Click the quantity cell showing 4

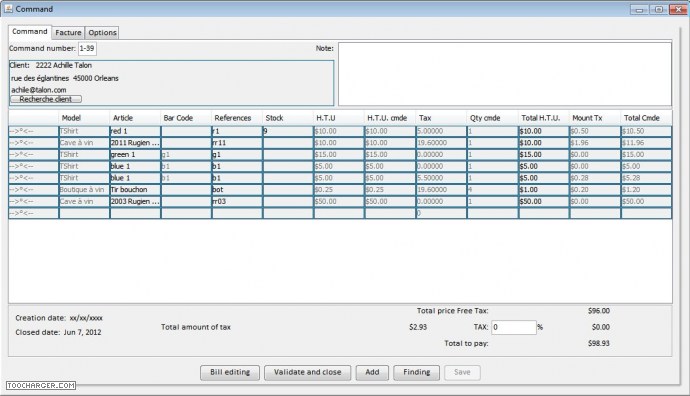[x=492, y=190]
